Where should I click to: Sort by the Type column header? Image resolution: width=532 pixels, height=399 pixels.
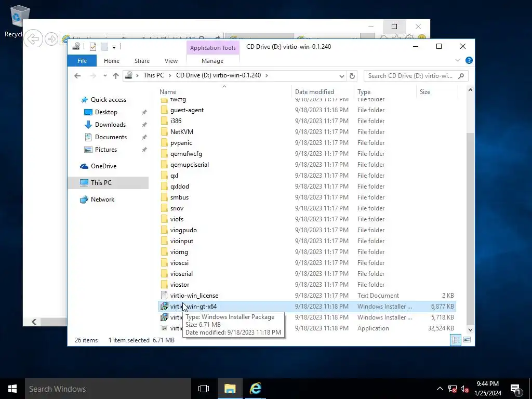[364, 91]
